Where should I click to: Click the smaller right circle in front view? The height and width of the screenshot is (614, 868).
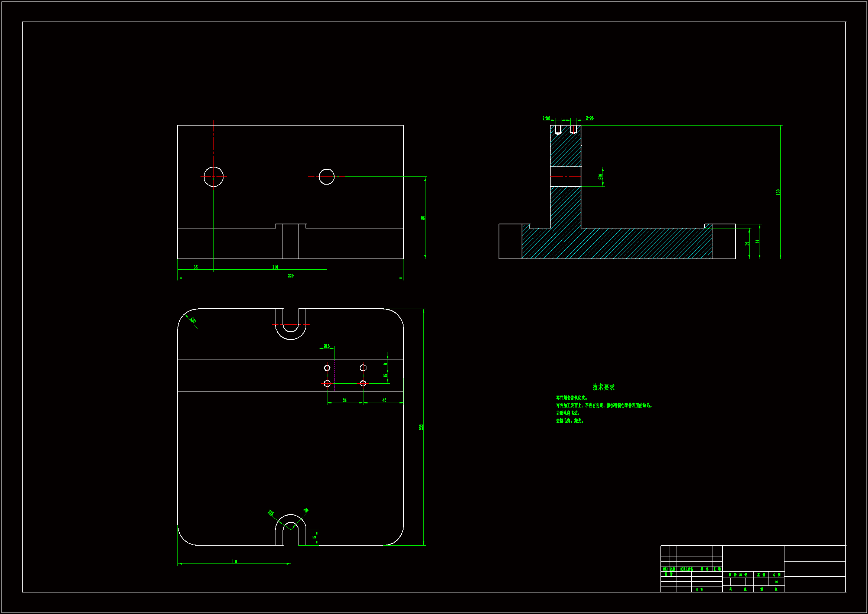coord(327,177)
